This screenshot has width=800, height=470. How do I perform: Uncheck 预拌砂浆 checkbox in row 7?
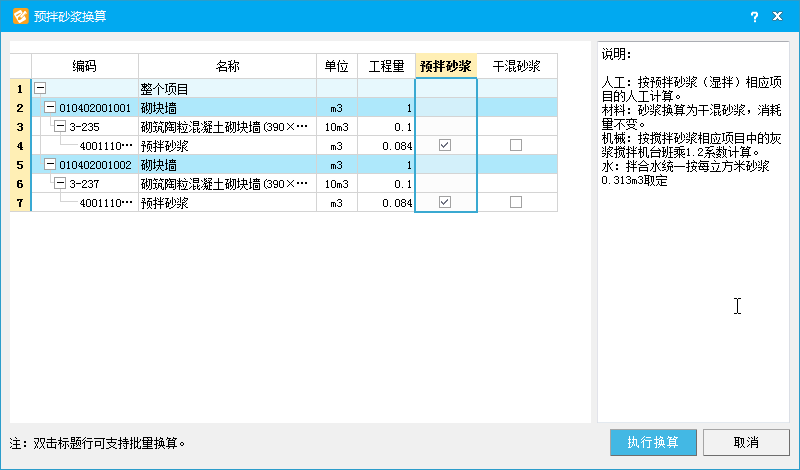tap(446, 203)
